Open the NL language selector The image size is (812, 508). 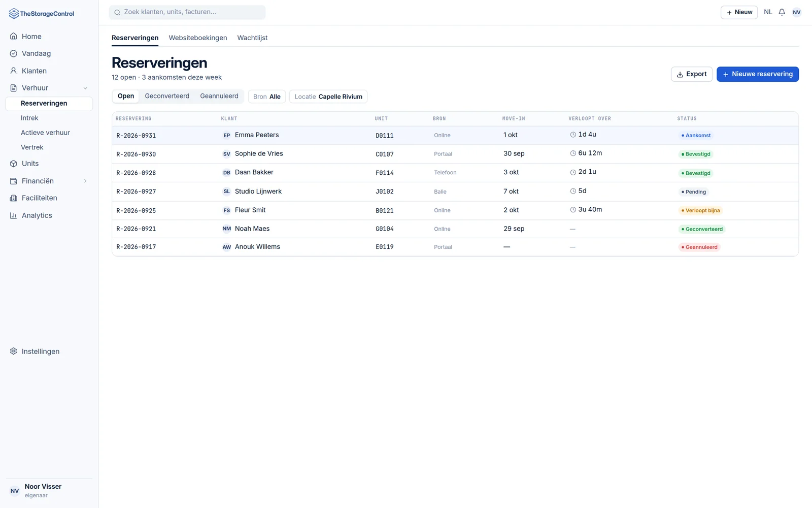[x=768, y=12]
